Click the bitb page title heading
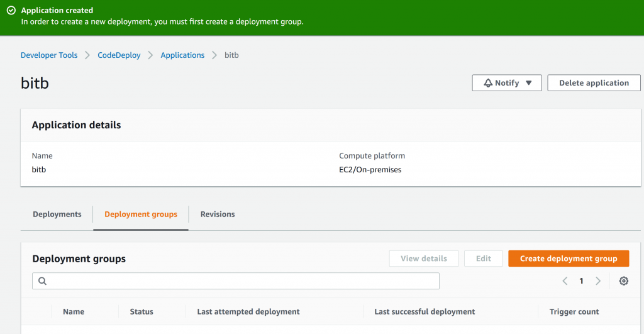Image resolution: width=644 pixels, height=334 pixels. click(x=35, y=83)
